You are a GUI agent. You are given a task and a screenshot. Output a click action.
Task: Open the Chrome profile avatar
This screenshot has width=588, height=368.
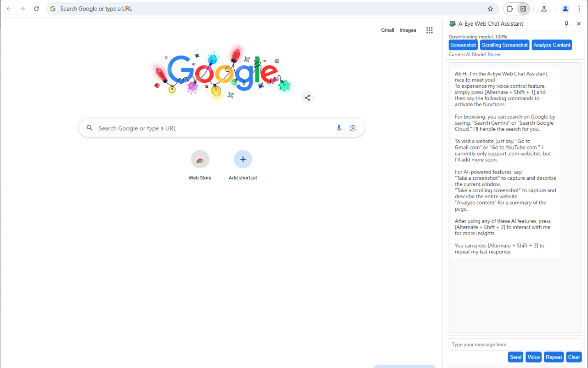tap(565, 9)
